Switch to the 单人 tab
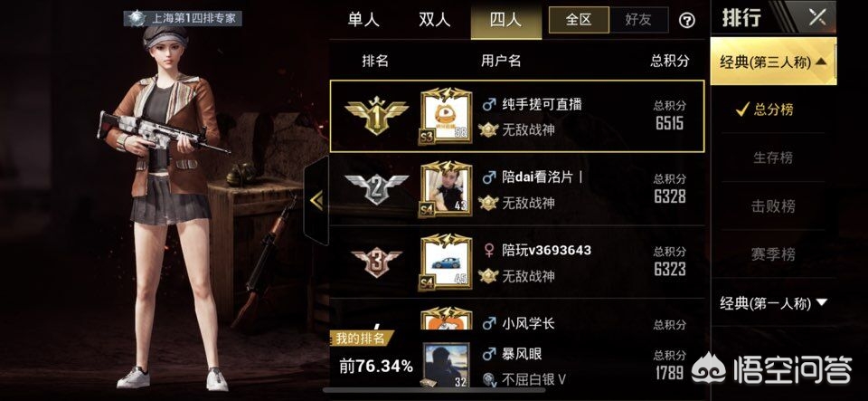The image size is (868, 401). 363,20
